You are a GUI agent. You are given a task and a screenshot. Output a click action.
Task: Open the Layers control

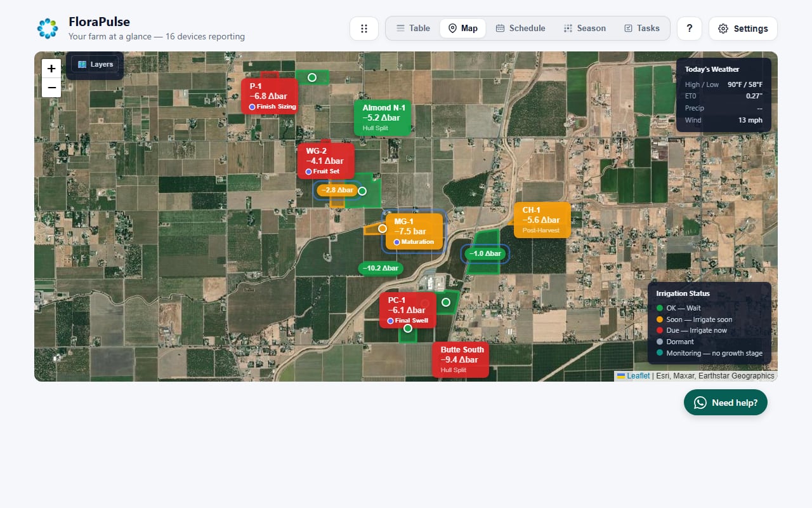tap(95, 64)
